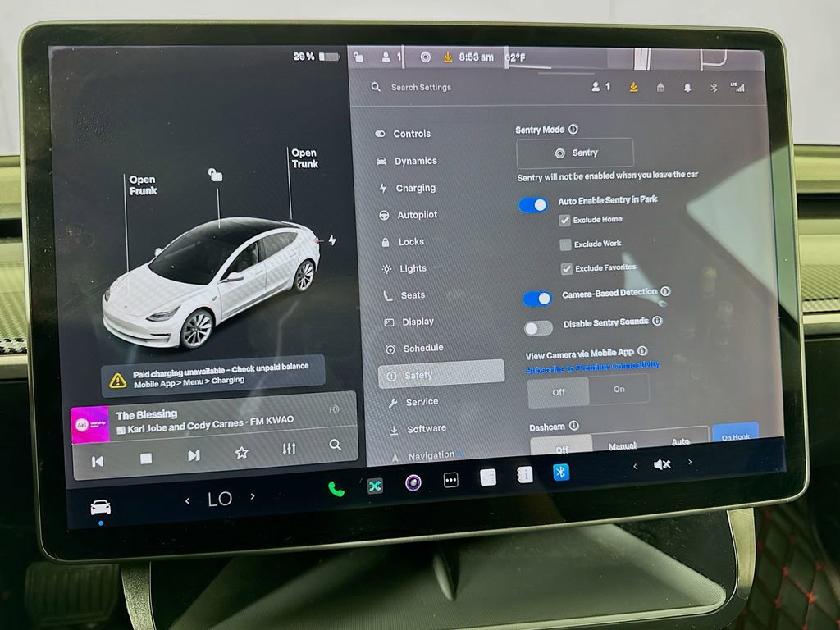The image size is (840, 630).
Task: Increase temperature with right chevron by LO
Action: (253, 496)
